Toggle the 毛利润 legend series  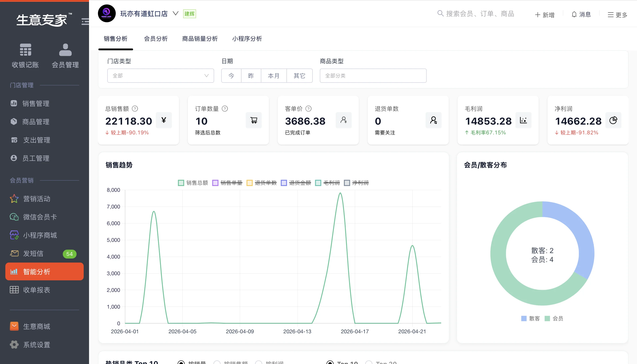coord(328,183)
